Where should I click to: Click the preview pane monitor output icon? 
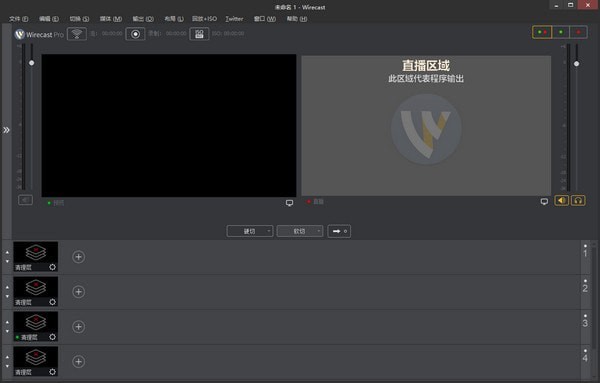click(x=290, y=203)
